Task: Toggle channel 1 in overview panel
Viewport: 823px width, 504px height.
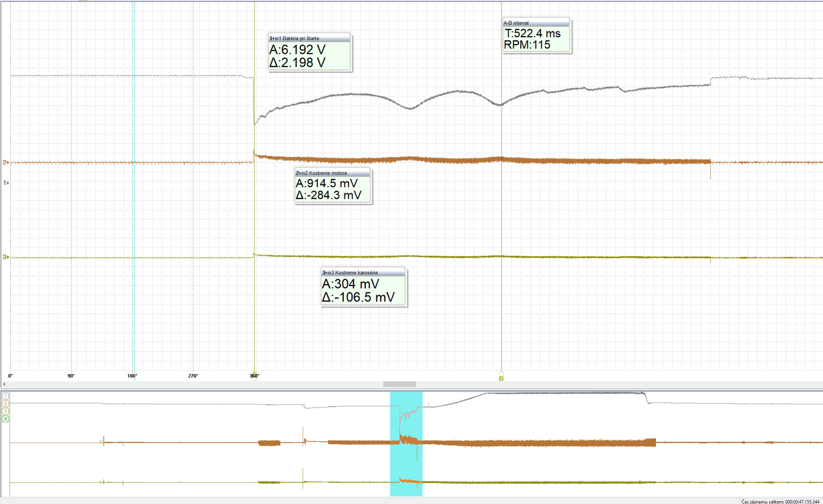Action: tap(5, 396)
